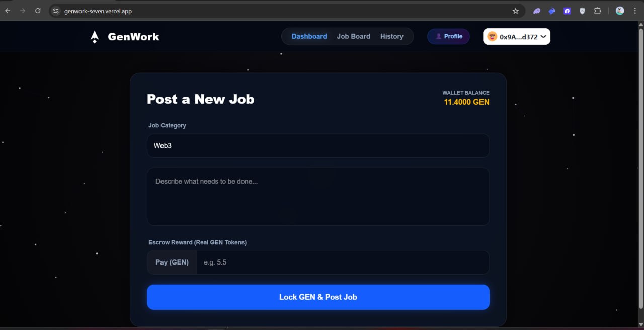The image size is (644, 330).
Task: Open the Chrome three-dot menu
Action: [x=635, y=11]
